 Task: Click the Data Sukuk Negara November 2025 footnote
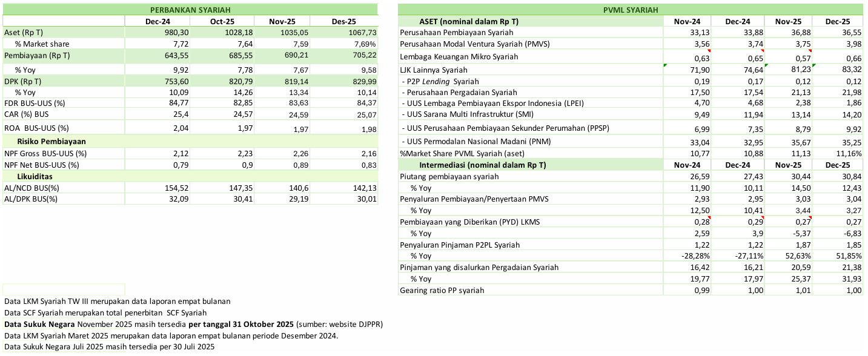(x=193, y=324)
